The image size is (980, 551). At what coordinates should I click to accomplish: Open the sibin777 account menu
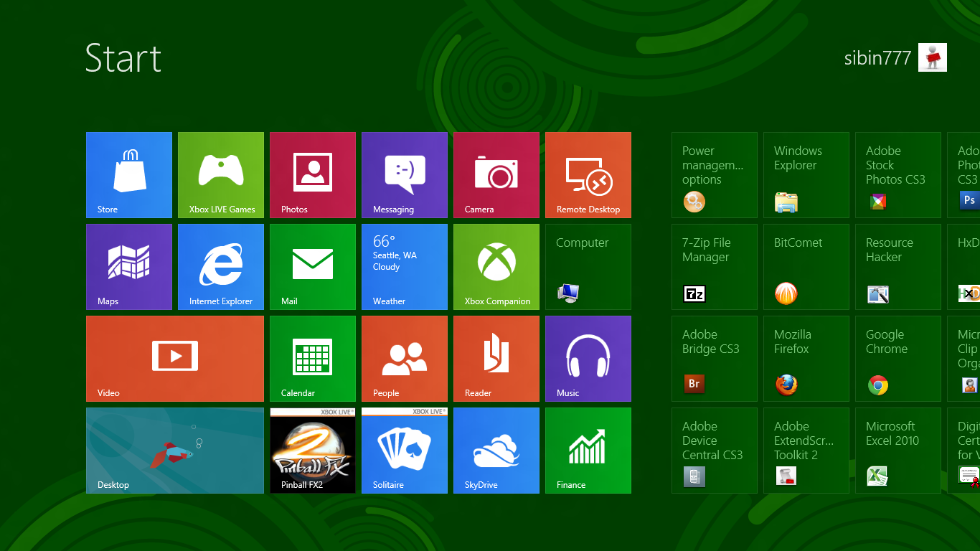coord(895,57)
